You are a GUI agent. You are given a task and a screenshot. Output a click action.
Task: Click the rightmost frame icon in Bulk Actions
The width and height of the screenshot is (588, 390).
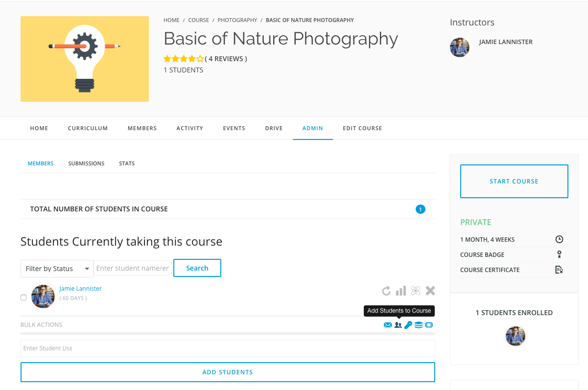[x=429, y=325]
